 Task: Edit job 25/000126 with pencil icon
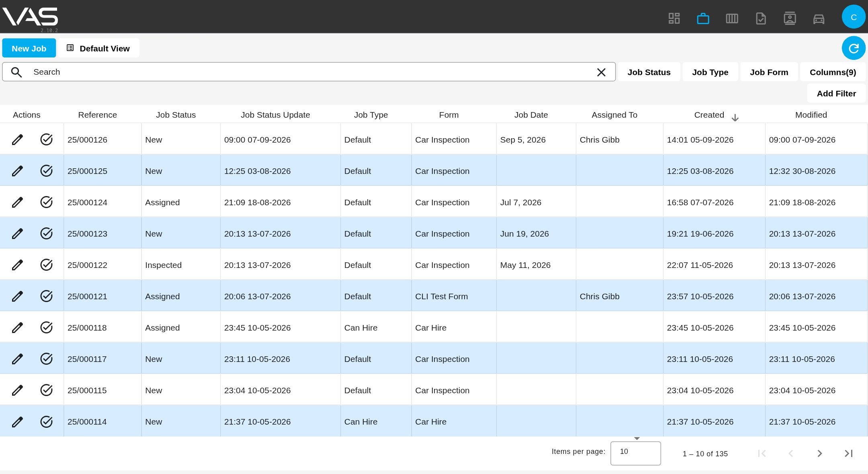17,140
